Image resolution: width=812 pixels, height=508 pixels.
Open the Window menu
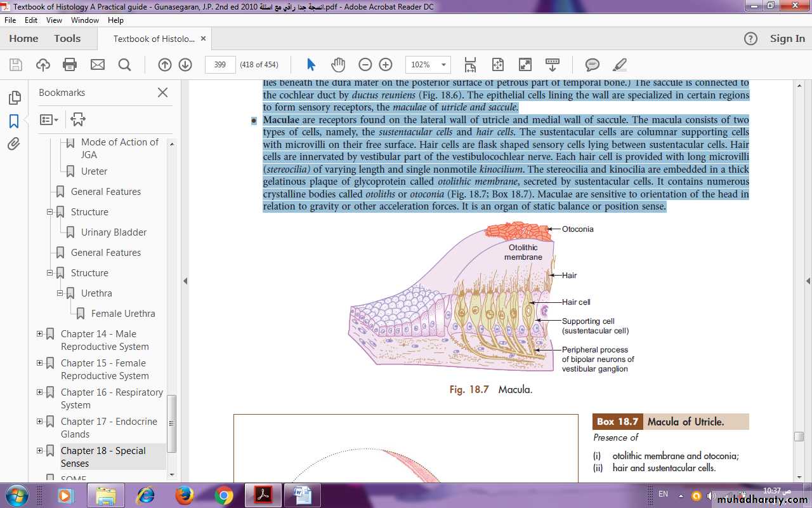click(x=84, y=20)
